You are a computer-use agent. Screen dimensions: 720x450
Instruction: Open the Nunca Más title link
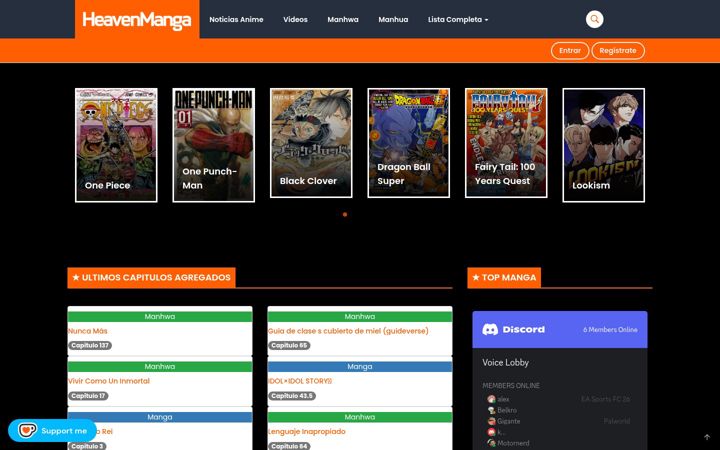click(x=87, y=331)
